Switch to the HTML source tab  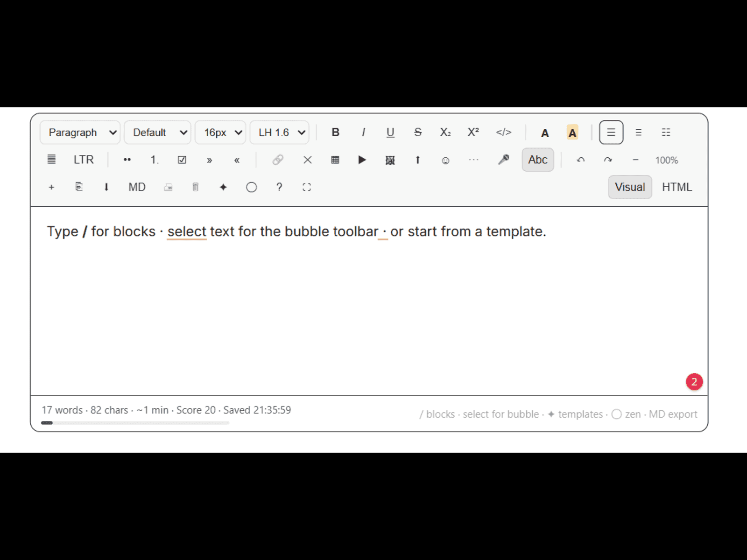click(677, 187)
